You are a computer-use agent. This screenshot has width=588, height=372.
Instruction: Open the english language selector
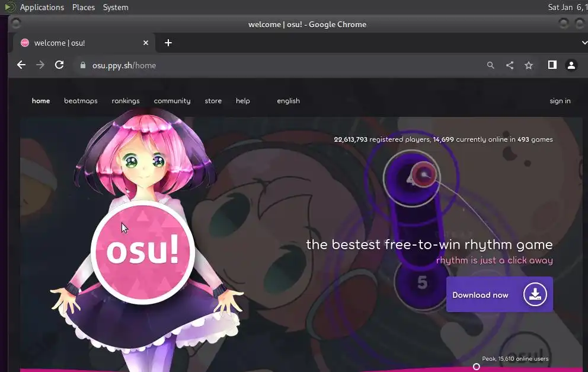coord(289,101)
